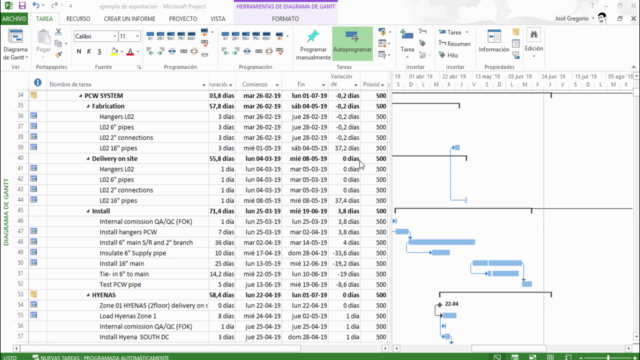Open the Fin column filter dropdown

323,85
